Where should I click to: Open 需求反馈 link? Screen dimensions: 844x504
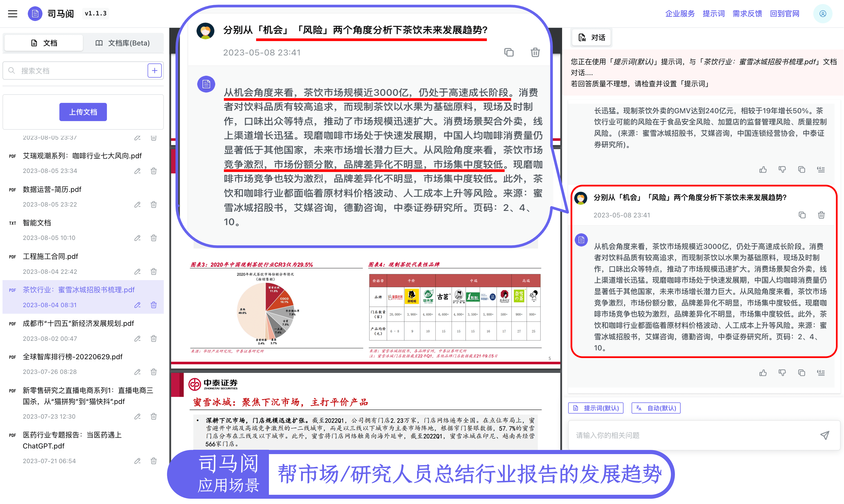747,14
